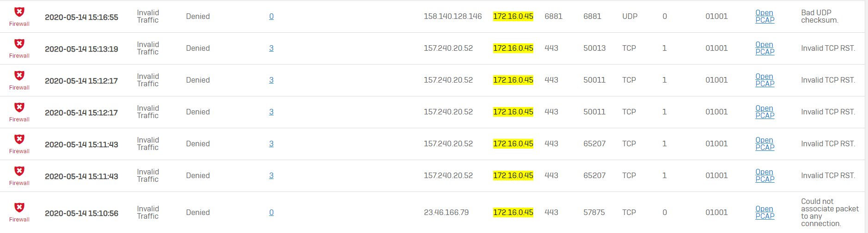Click the UDP protocol cell
This screenshot has width=868, height=233.
[x=630, y=16]
